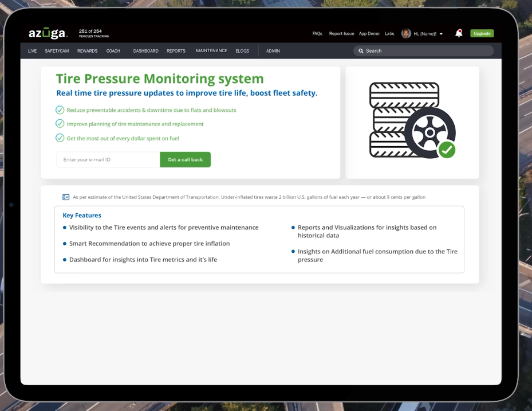Click the magnifier icon in search bar
The width and height of the screenshot is (532, 411).
click(x=361, y=51)
